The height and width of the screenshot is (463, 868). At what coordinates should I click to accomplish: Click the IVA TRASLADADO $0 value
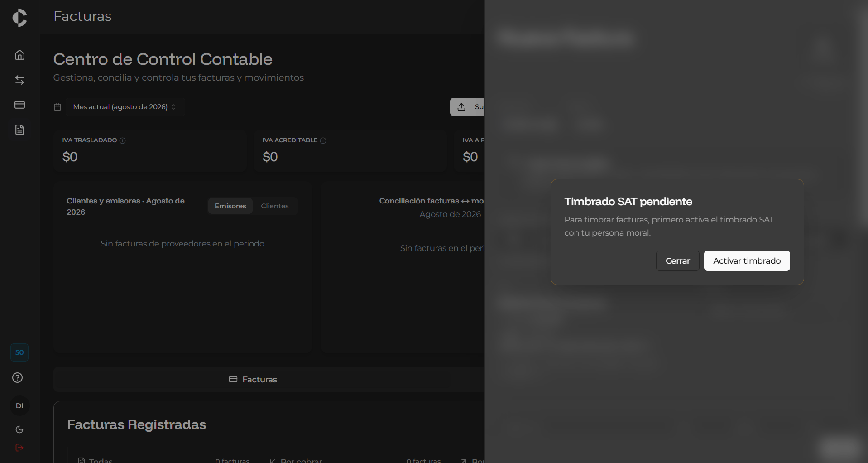(x=70, y=157)
